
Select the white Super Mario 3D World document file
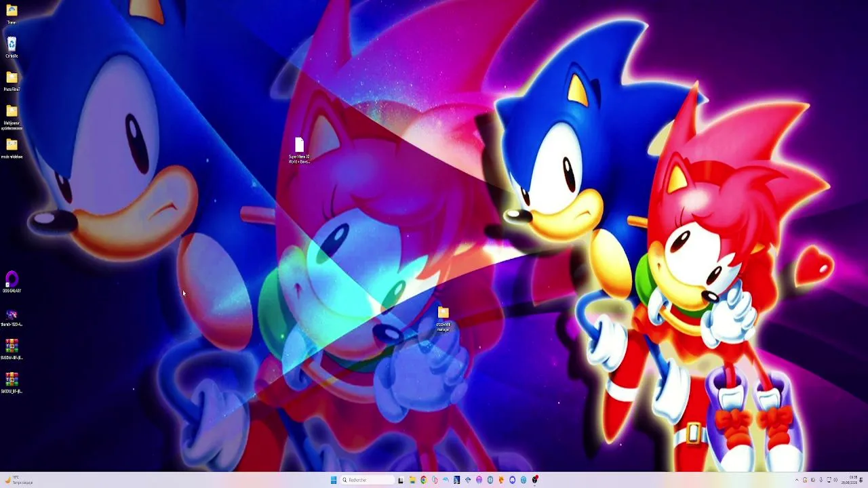point(299,150)
